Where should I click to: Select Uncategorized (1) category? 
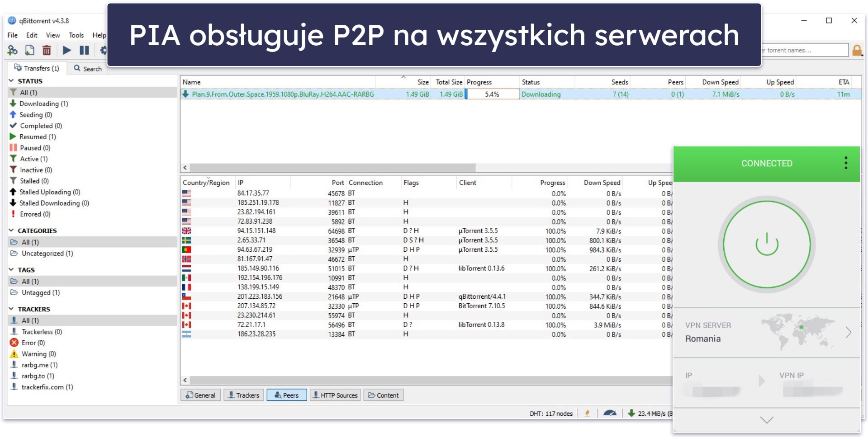point(47,253)
